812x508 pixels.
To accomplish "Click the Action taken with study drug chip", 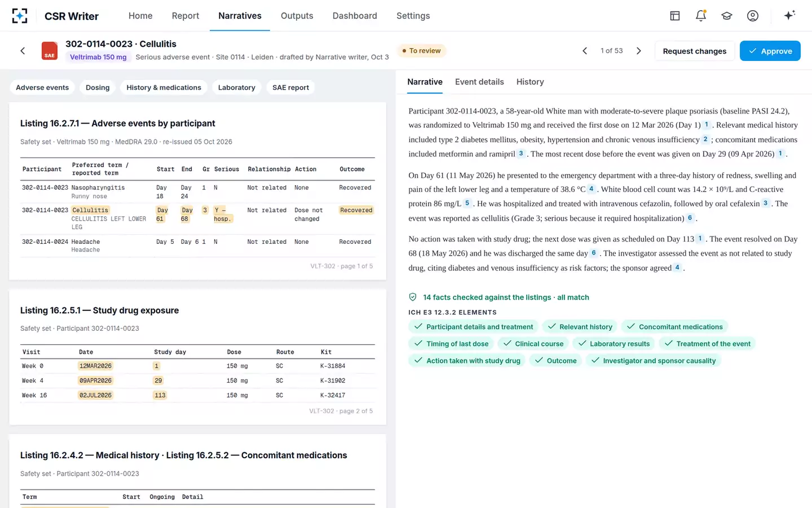I will click(x=467, y=361).
